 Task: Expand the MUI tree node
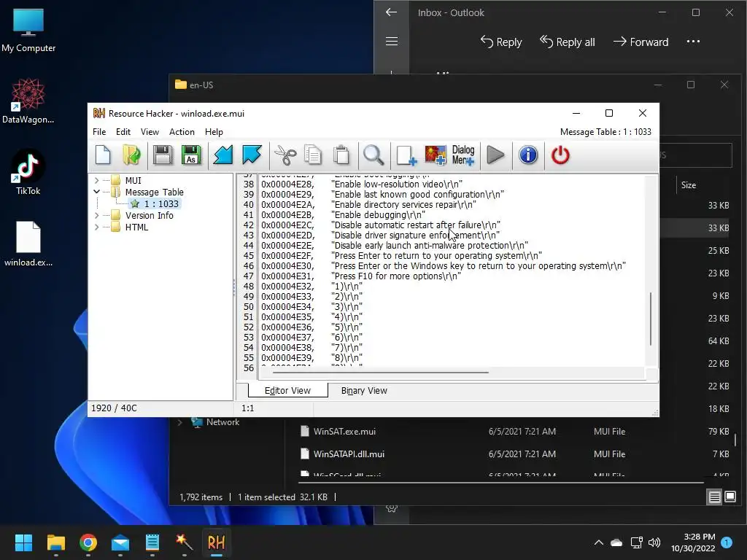pos(97,181)
